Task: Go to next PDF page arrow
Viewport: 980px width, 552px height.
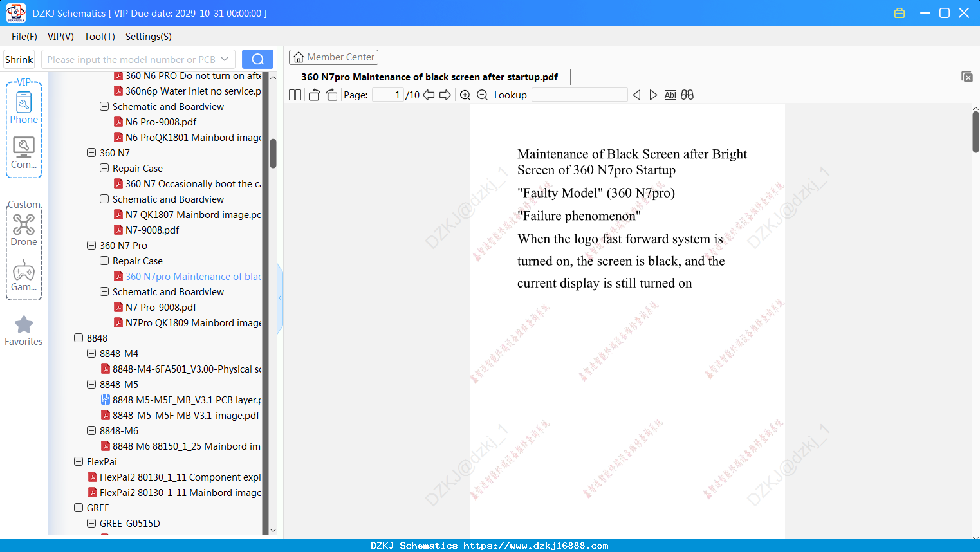Action: coord(445,95)
